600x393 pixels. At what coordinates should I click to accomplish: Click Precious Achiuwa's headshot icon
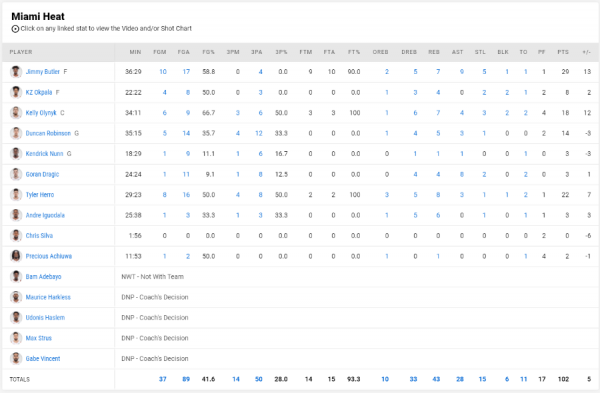click(16, 256)
